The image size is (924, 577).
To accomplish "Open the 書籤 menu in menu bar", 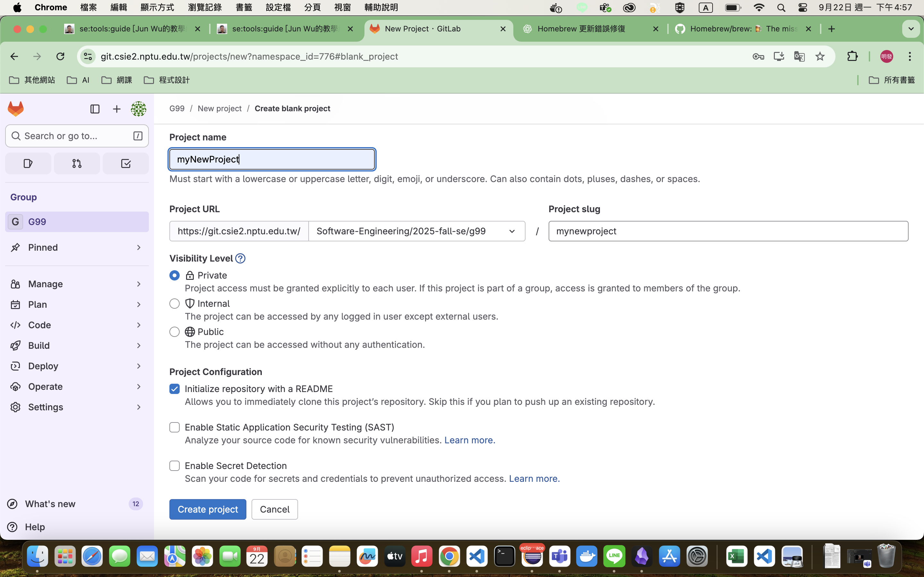I will [x=244, y=7].
